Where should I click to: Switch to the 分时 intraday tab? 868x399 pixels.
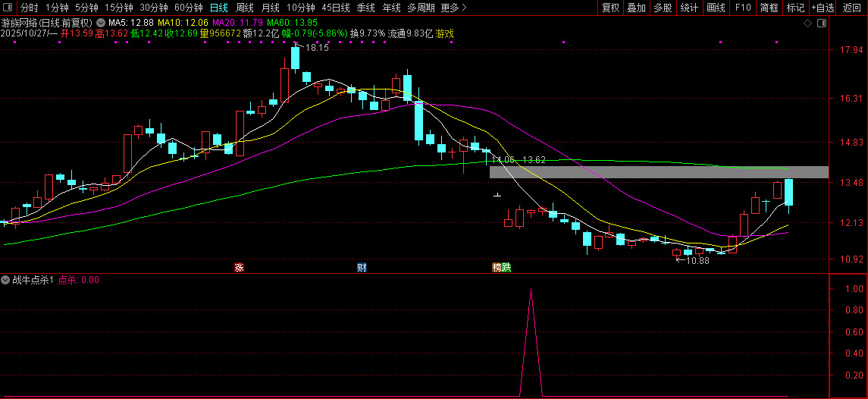coord(29,8)
